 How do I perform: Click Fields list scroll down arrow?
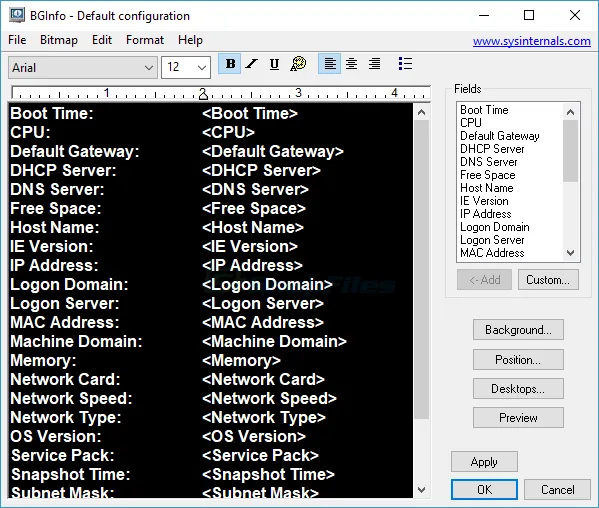click(x=570, y=253)
